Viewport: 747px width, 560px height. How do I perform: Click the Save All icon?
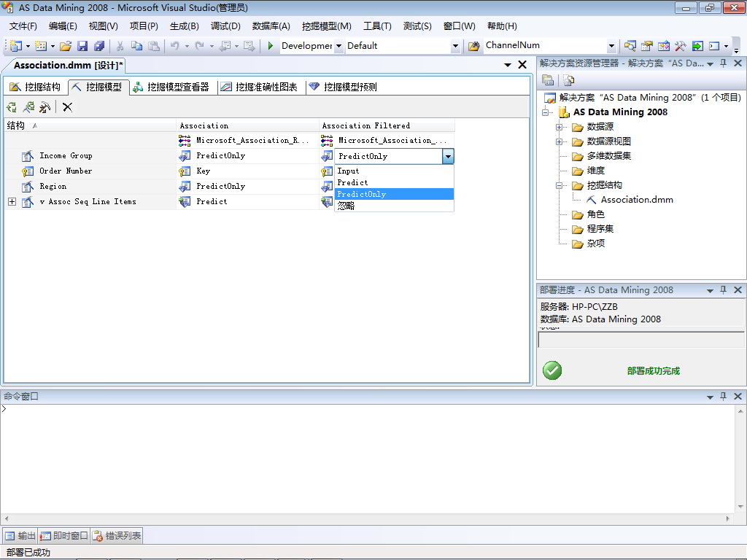coord(99,46)
